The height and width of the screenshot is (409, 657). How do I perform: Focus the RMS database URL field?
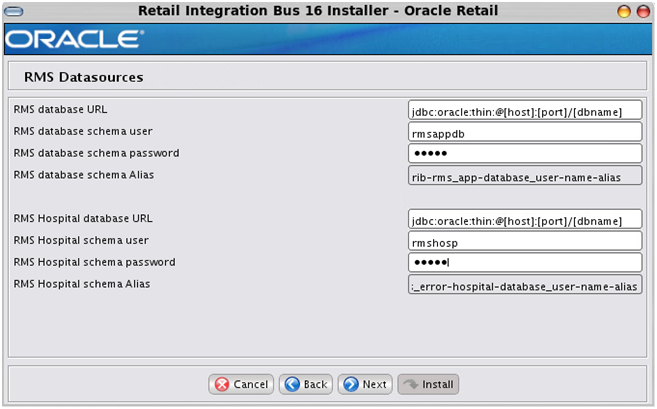pyautogui.click(x=525, y=110)
